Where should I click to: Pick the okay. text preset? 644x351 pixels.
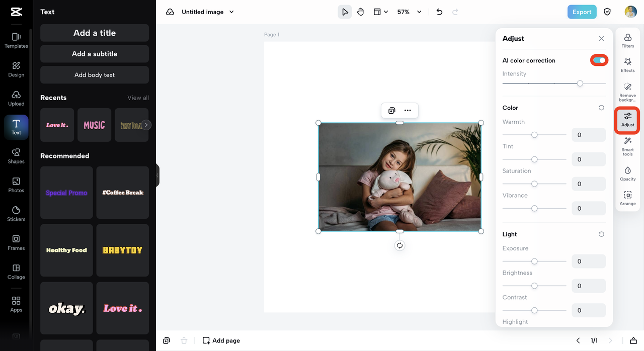[x=66, y=308]
